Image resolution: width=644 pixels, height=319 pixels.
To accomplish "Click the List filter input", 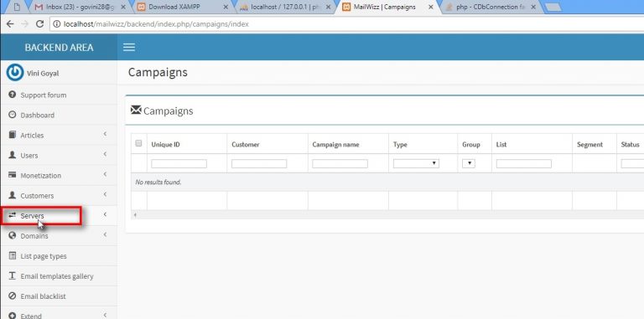I will coord(523,163).
